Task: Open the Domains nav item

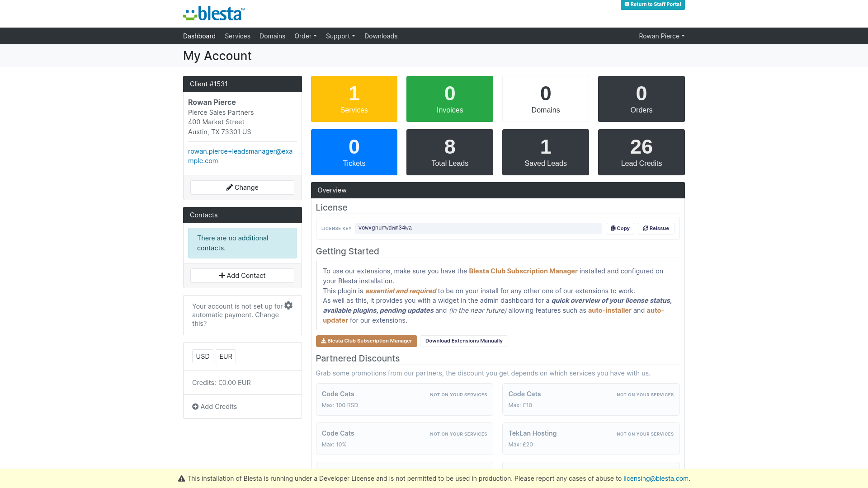Action: (x=272, y=36)
